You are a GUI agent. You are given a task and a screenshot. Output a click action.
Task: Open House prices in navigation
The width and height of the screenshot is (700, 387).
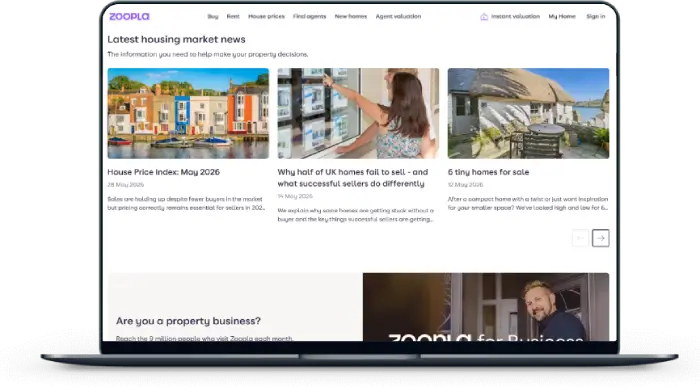266,17
